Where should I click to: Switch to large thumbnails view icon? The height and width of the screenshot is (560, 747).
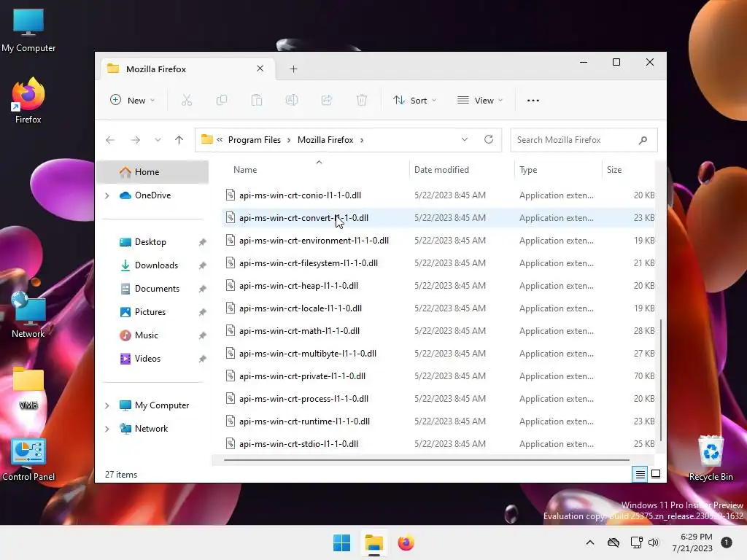pos(656,474)
